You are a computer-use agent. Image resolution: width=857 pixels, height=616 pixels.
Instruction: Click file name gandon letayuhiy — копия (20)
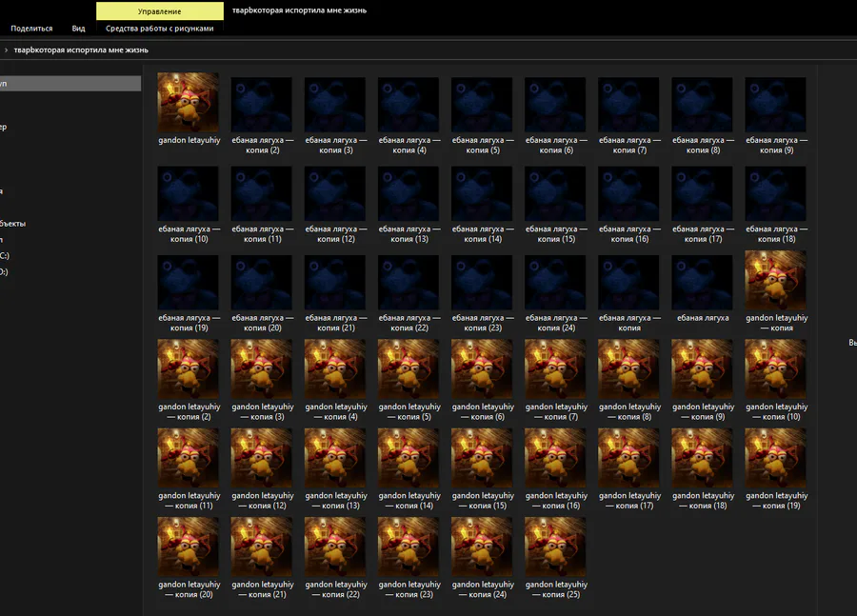(x=189, y=589)
